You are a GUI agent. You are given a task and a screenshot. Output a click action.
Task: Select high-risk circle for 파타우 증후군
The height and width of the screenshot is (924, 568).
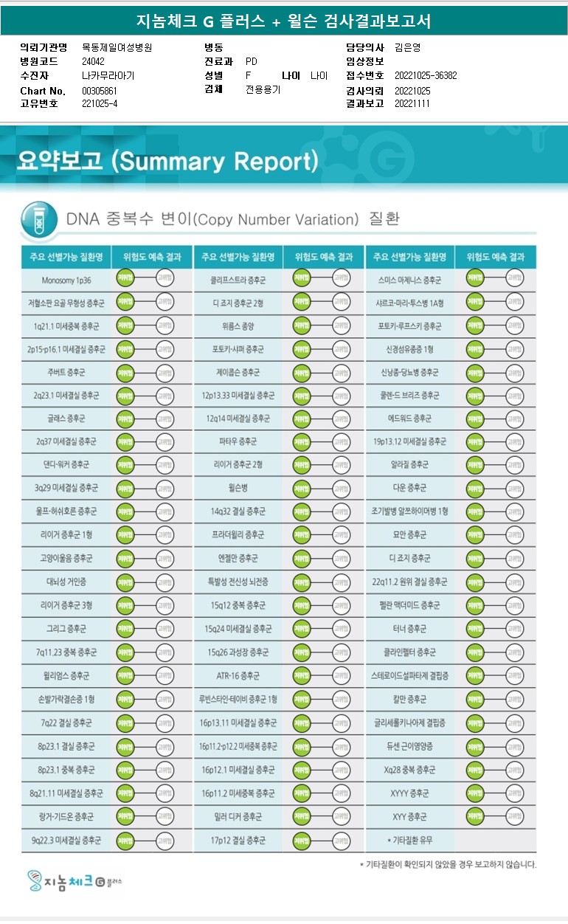341,441
